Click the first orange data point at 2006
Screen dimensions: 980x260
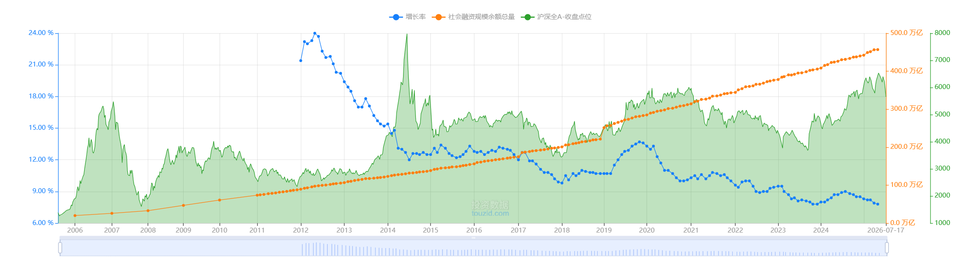pos(75,216)
